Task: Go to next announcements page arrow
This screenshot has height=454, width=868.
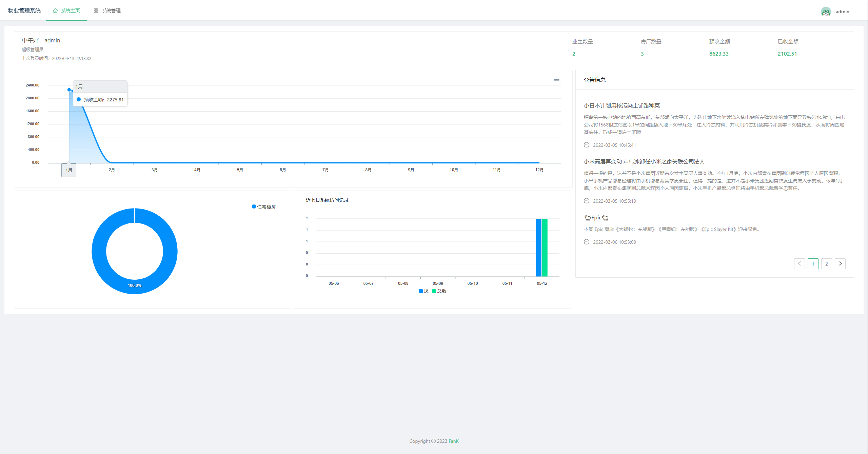Action: (x=840, y=264)
